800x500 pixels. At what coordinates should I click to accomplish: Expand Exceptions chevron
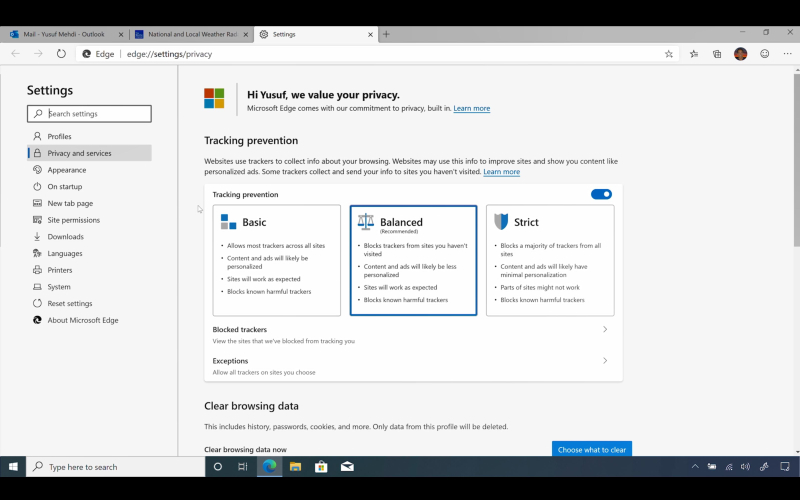(605, 361)
